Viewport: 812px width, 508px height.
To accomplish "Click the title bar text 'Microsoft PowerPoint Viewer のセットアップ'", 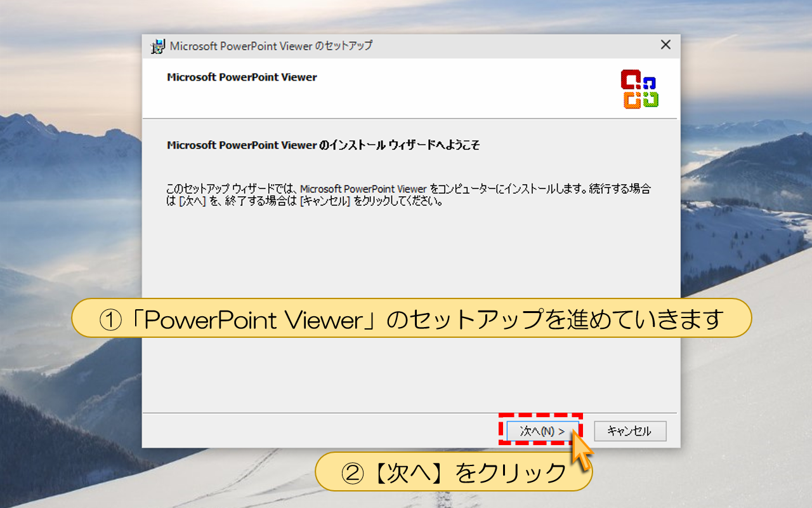I will tap(271, 46).
